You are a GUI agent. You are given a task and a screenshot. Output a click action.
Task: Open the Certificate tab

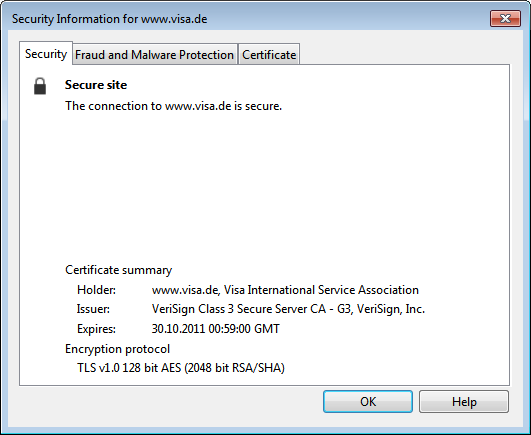coord(269,55)
